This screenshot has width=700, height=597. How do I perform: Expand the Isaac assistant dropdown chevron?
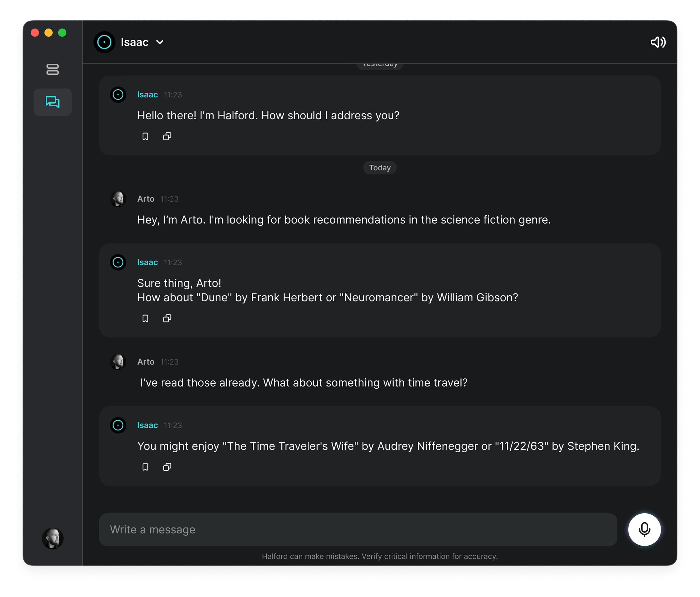(x=160, y=42)
